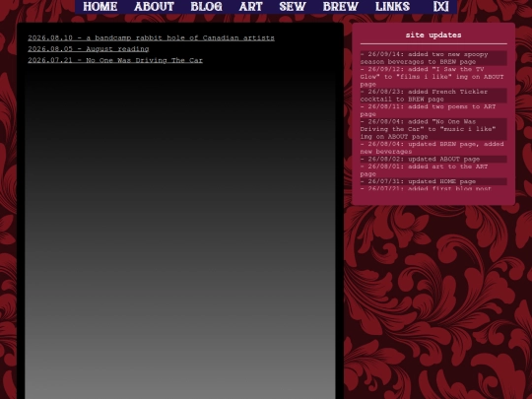Open the BLOG section

point(206,7)
